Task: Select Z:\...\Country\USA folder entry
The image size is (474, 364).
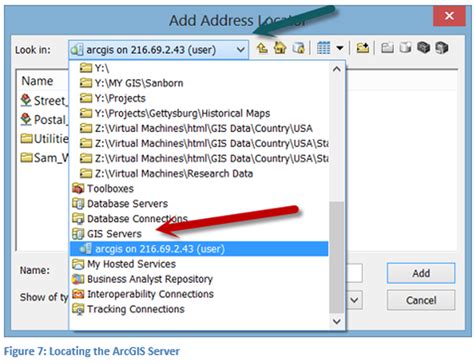Action: (x=199, y=128)
